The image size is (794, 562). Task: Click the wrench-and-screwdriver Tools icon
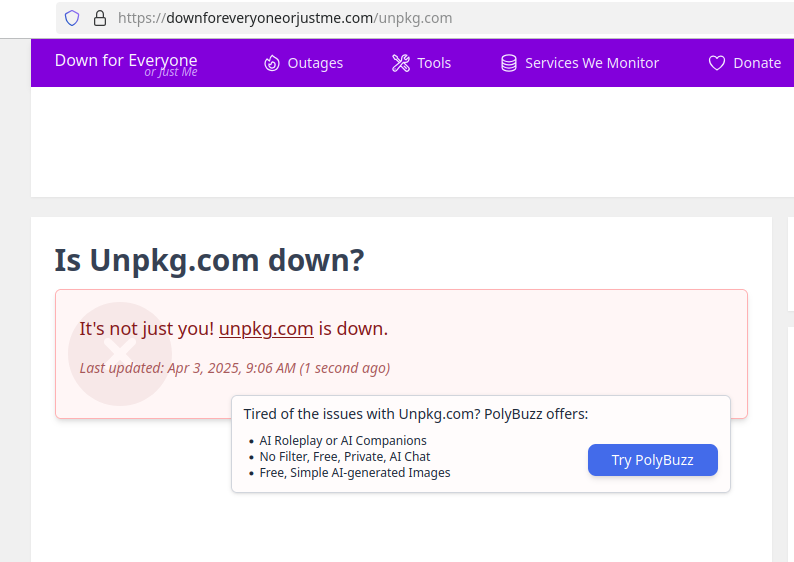(401, 63)
